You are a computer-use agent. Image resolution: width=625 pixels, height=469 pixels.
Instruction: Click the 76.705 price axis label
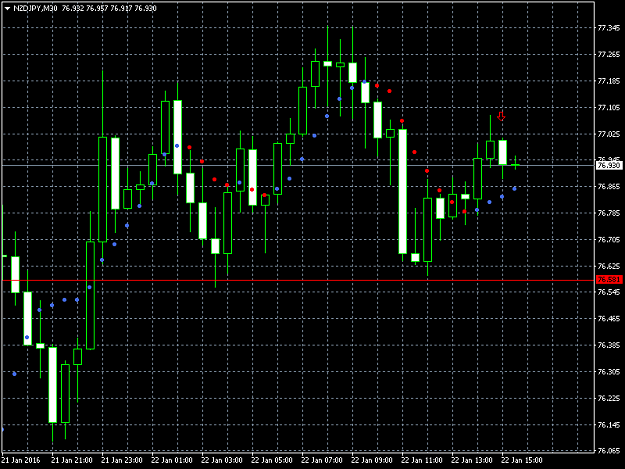point(609,239)
